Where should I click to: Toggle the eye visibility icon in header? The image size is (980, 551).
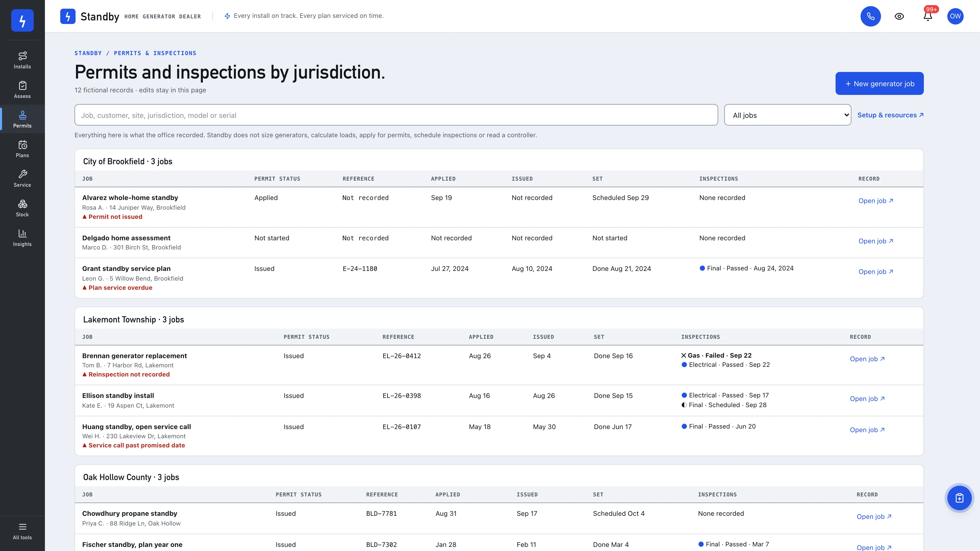[899, 16]
